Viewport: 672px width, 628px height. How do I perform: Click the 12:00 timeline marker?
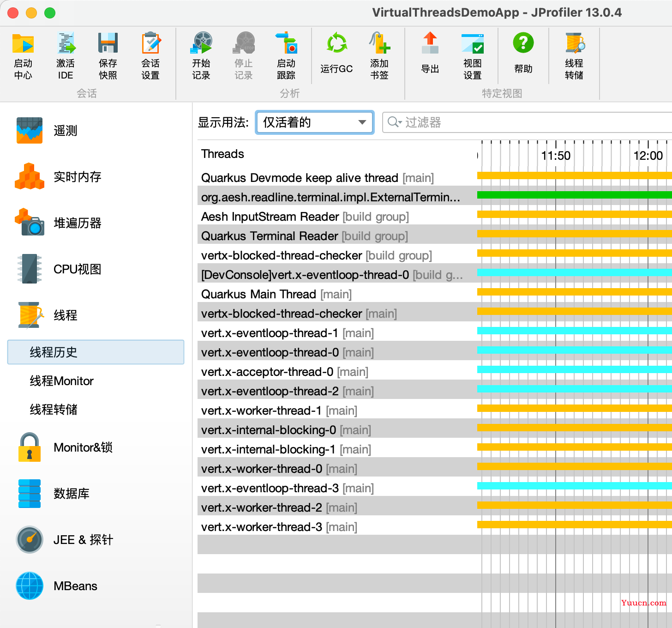coord(648,156)
